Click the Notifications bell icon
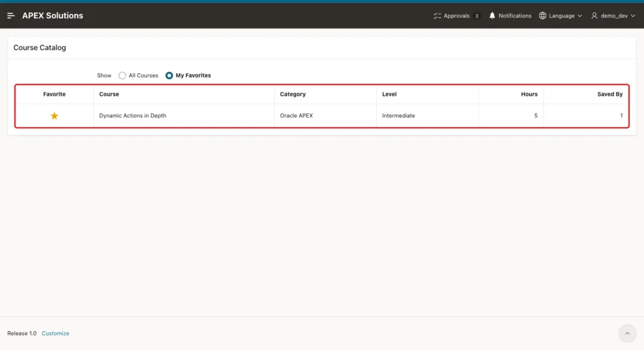The width and height of the screenshot is (644, 350). [x=492, y=16]
